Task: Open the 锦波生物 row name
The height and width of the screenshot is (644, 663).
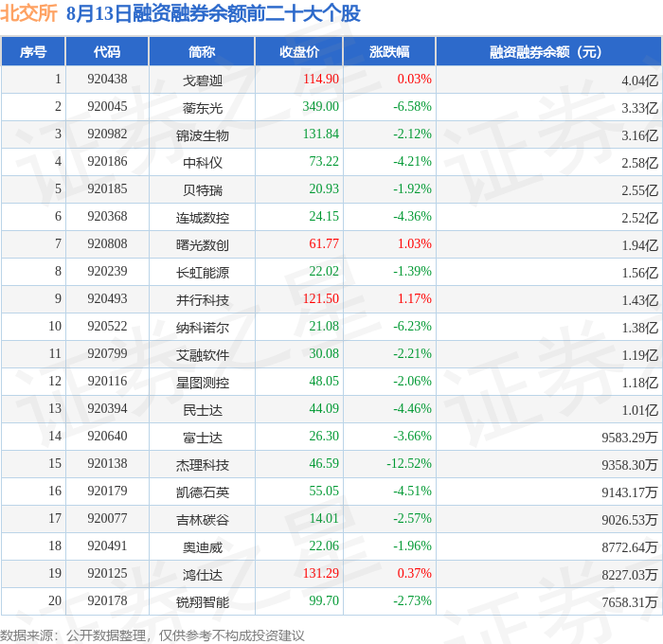Action: [x=202, y=135]
